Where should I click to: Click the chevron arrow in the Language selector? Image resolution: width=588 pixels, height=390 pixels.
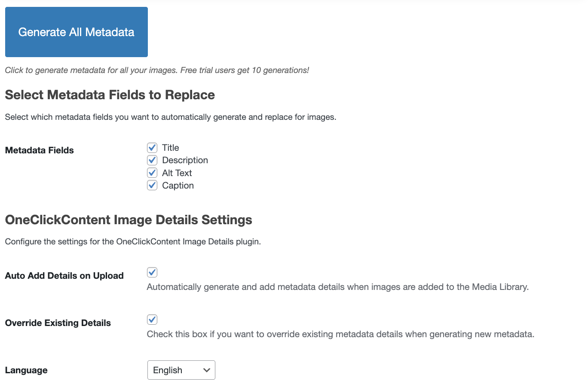click(x=207, y=370)
